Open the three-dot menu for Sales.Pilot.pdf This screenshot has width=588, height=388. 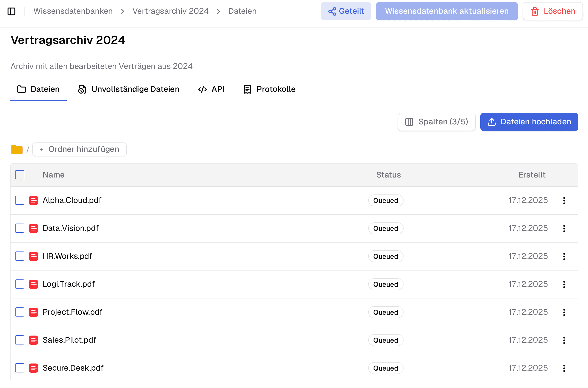(564, 340)
